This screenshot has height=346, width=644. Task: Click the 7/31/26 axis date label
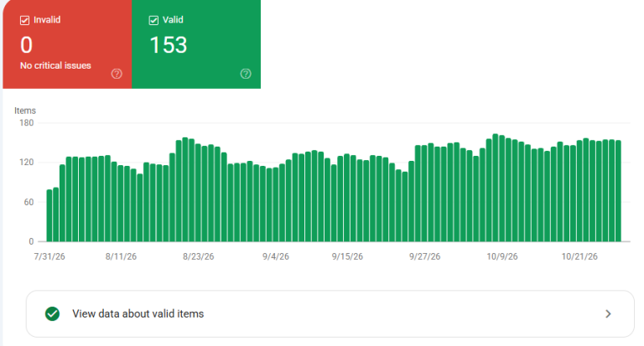coord(49,256)
